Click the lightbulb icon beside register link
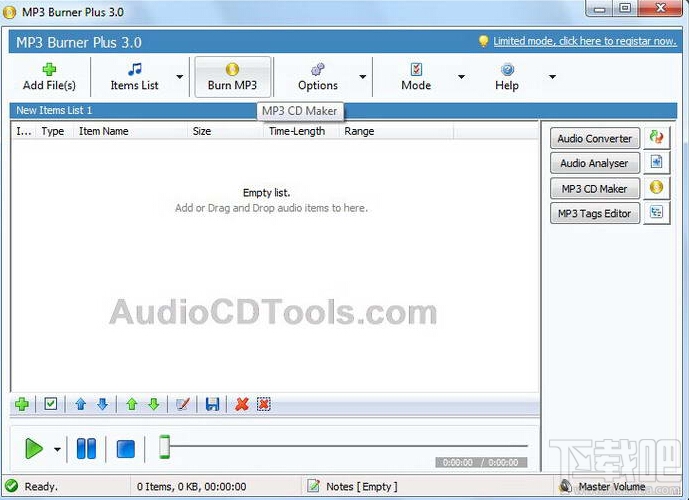This screenshot has height=500, width=689. [x=483, y=41]
